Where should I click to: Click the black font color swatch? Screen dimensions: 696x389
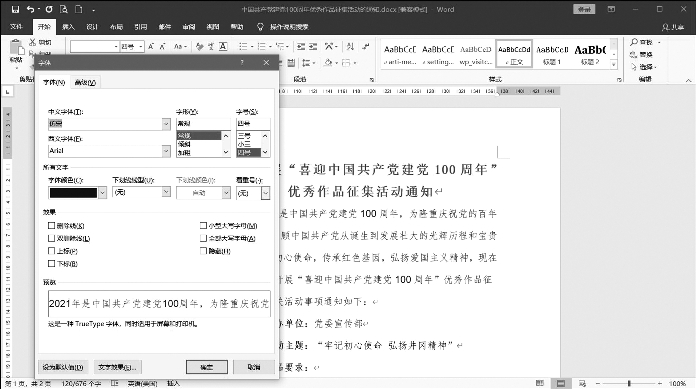tap(73, 193)
